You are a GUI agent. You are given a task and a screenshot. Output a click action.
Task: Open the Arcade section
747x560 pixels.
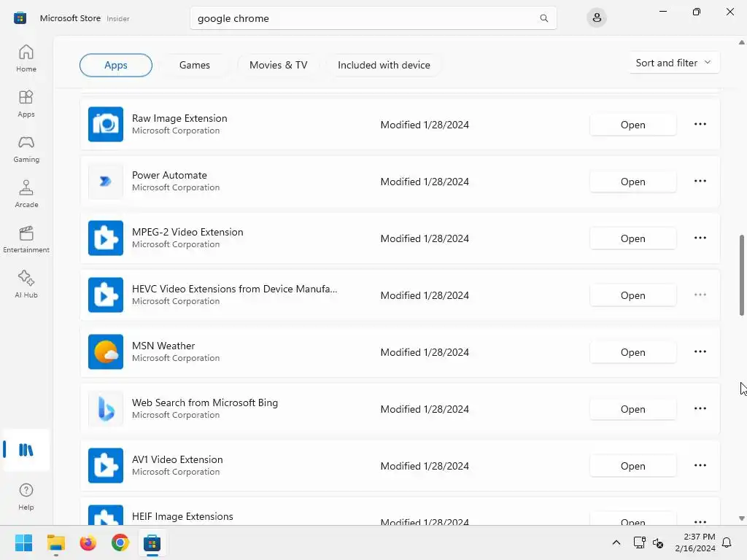26,194
